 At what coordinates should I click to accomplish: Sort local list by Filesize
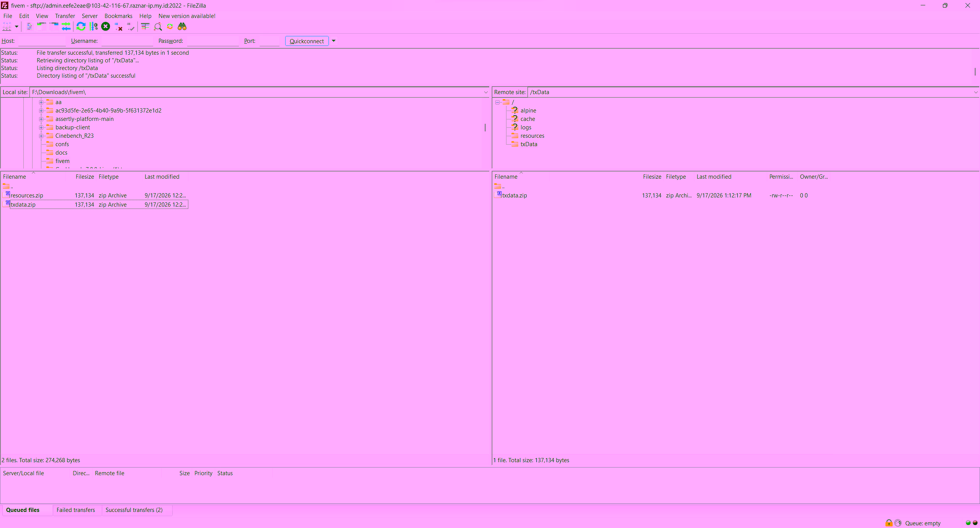pos(85,177)
